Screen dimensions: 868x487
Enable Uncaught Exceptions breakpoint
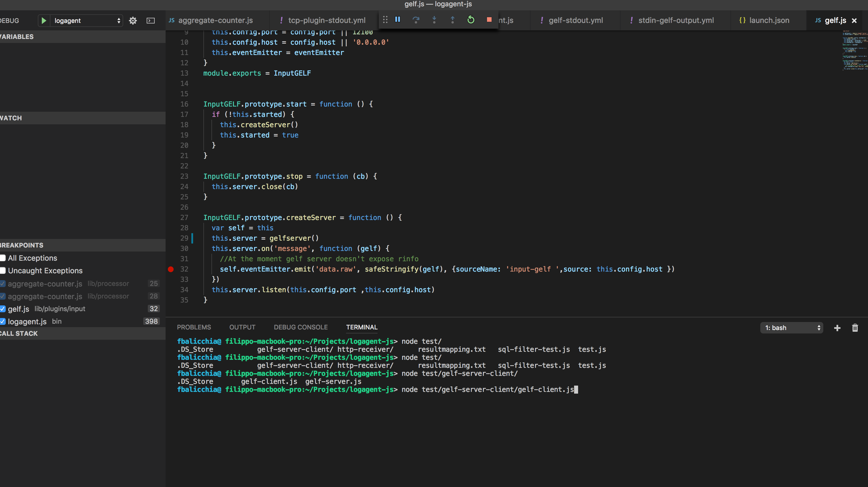coord(3,271)
